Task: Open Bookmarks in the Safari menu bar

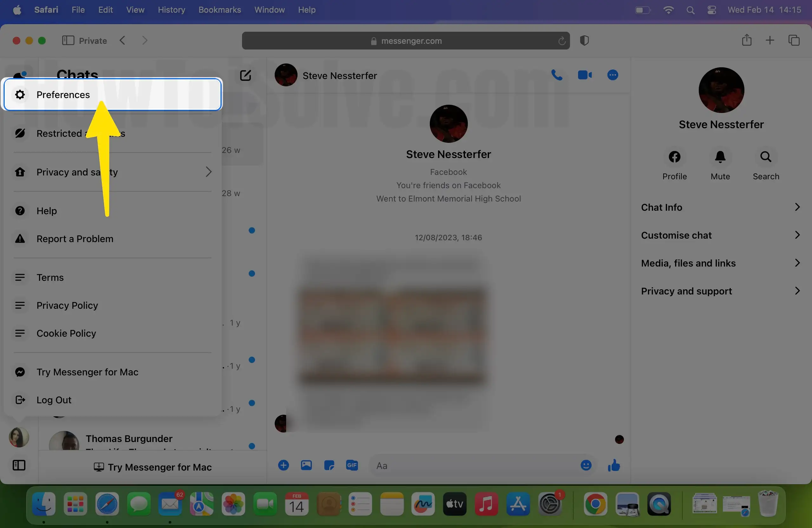Action: [219, 10]
